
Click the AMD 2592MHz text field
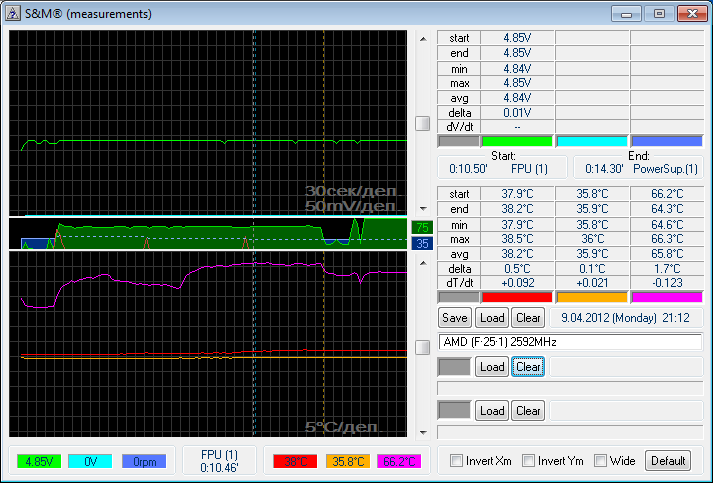tap(570, 342)
